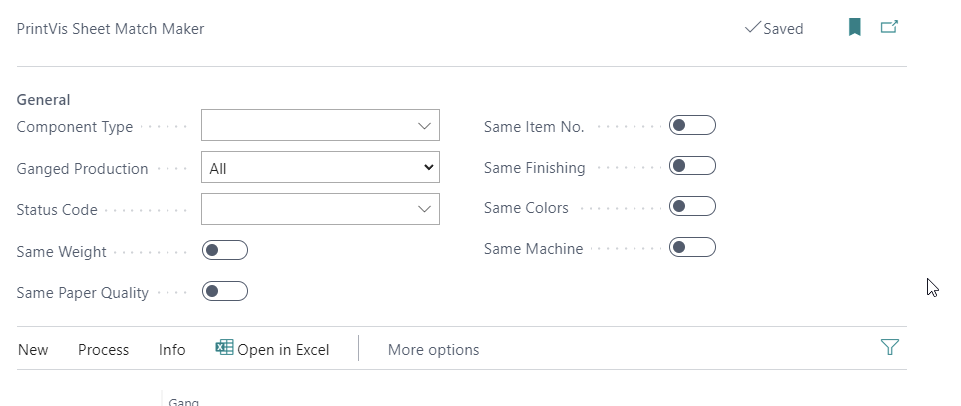961x406 pixels.
Task: Click the bookmark icon
Action: (x=854, y=28)
